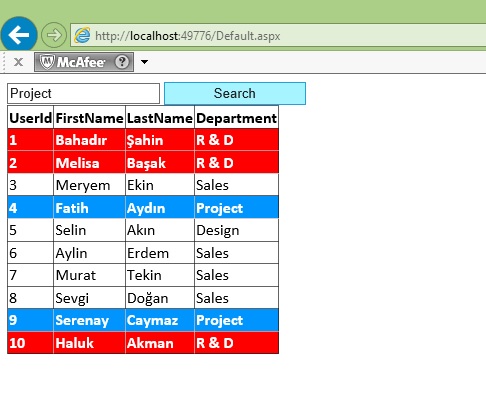This screenshot has height=393, width=486.
Task: Close the McAfee toolbar with X
Action: coord(19,62)
